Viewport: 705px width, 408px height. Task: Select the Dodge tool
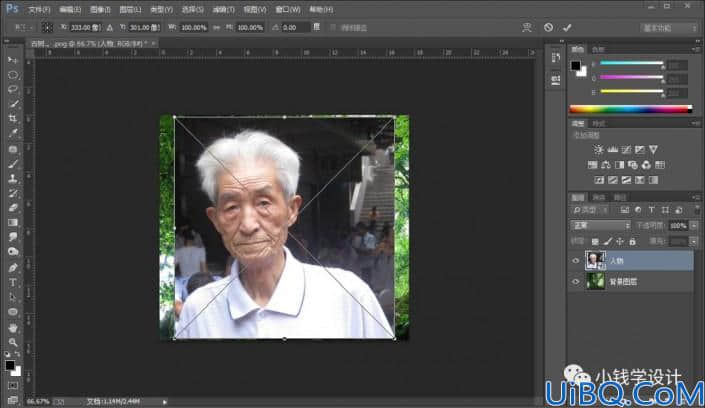point(13,252)
